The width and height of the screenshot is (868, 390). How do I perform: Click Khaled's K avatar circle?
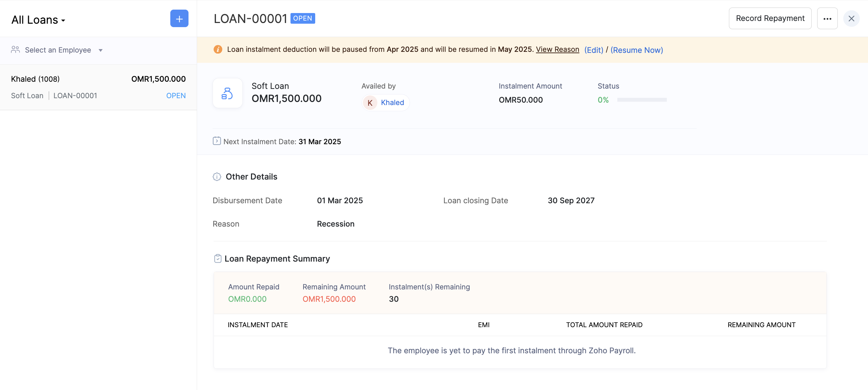[x=370, y=103]
